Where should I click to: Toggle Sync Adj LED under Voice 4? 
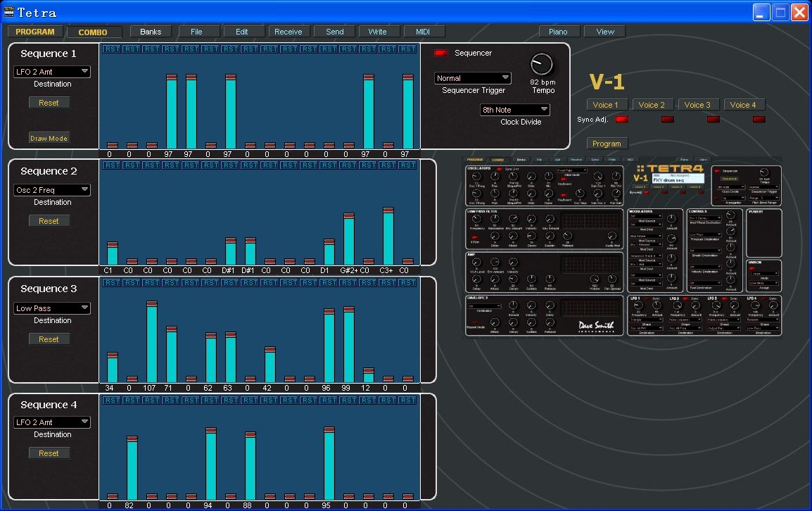coord(759,119)
